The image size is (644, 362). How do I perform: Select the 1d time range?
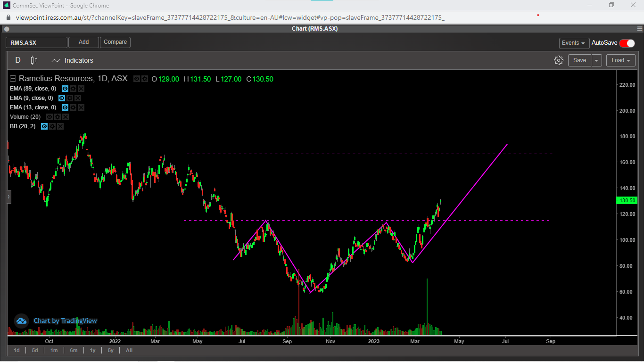[17, 350]
